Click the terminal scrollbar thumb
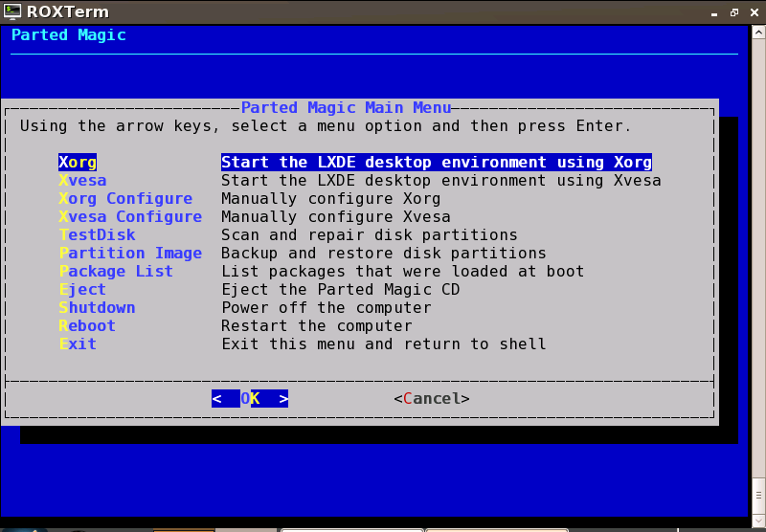Viewport: 766px width, 532px height. click(x=758, y=496)
